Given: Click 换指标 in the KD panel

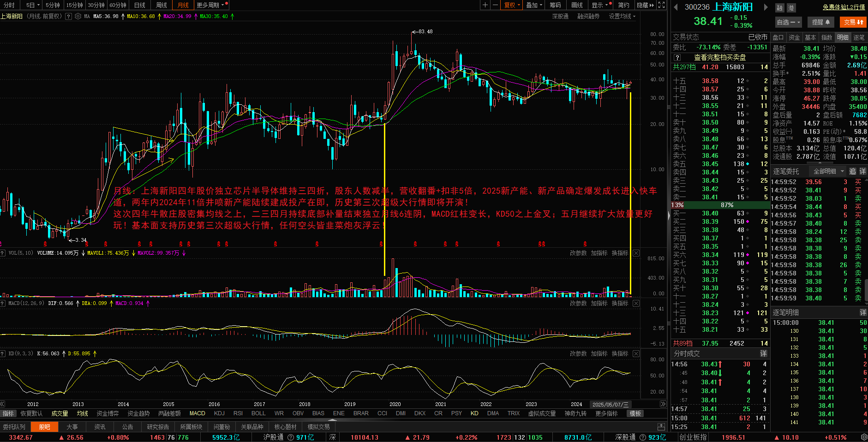Looking at the screenshot, I should pos(620,353).
